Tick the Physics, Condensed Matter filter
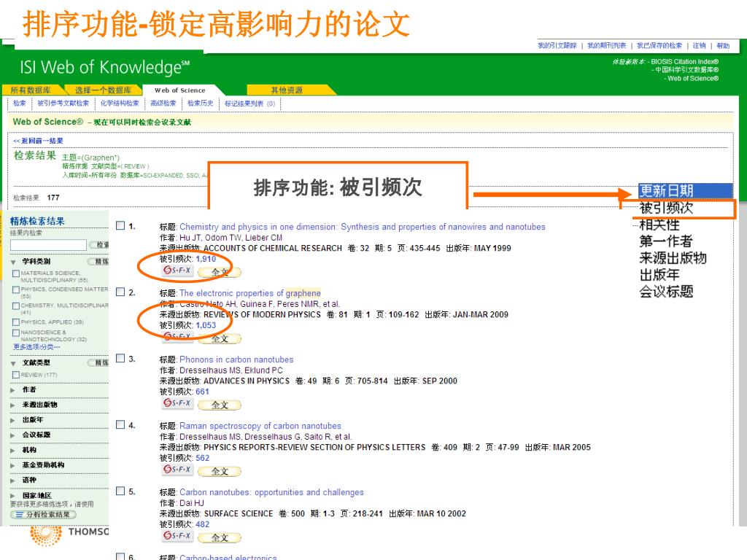 coord(16,289)
